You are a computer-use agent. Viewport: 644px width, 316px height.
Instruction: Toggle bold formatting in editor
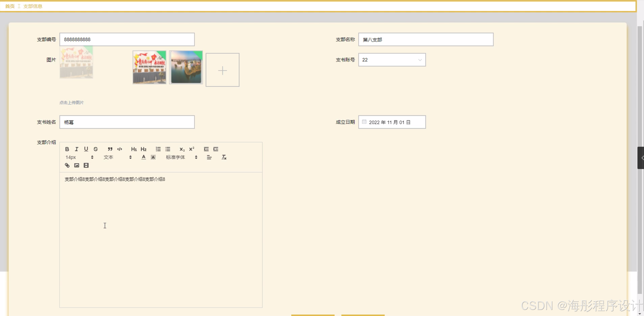(67, 149)
